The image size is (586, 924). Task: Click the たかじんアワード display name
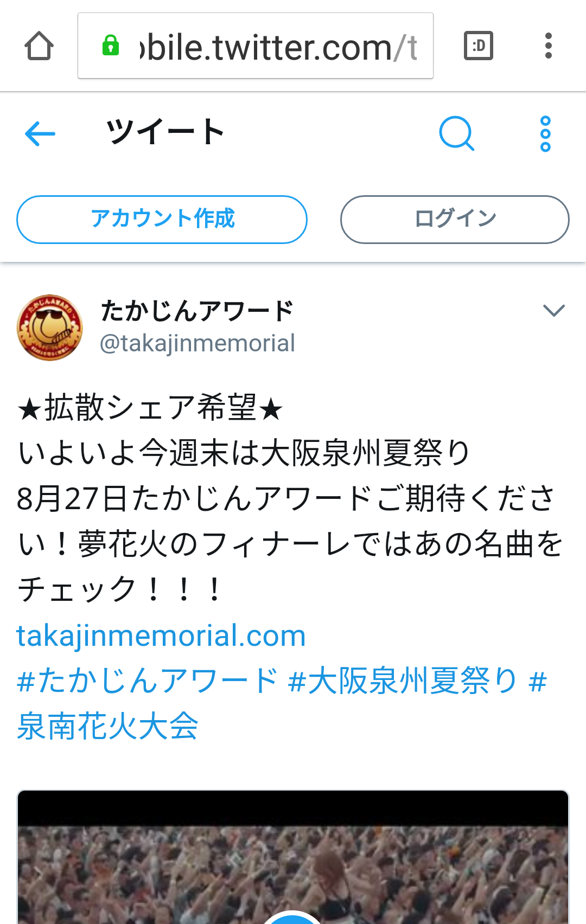pyautogui.click(x=198, y=311)
